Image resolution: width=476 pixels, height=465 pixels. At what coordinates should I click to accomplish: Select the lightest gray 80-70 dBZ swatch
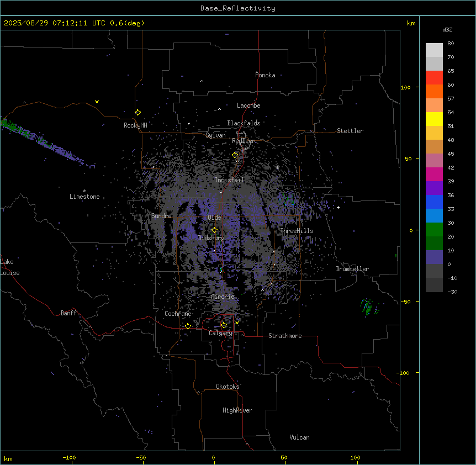click(434, 50)
